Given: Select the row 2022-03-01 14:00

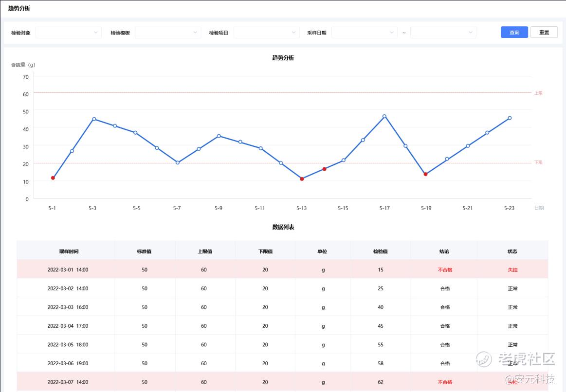Looking at the screenshot, I should click(282, 269).
